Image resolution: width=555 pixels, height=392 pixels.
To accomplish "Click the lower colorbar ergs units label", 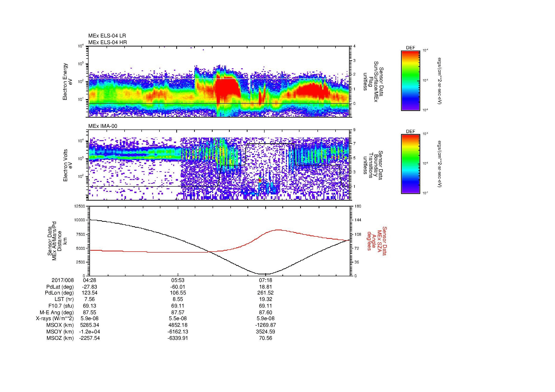I will pyautogui.click(x=439, y=164).
